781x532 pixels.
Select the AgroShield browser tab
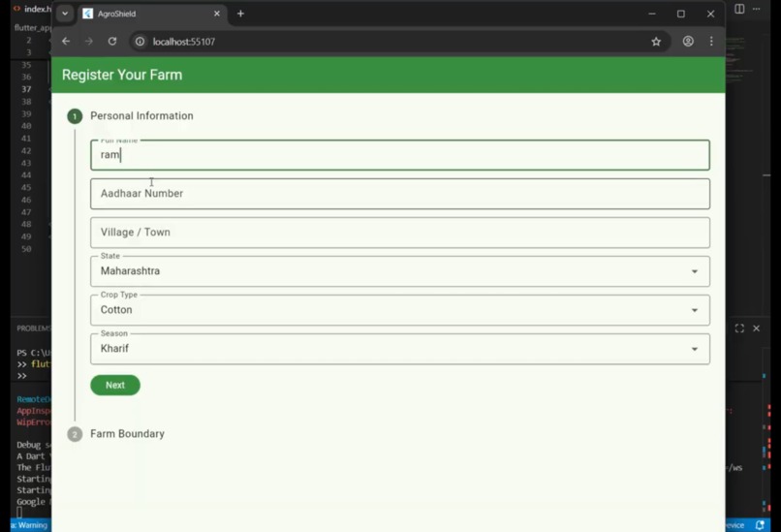151,14
